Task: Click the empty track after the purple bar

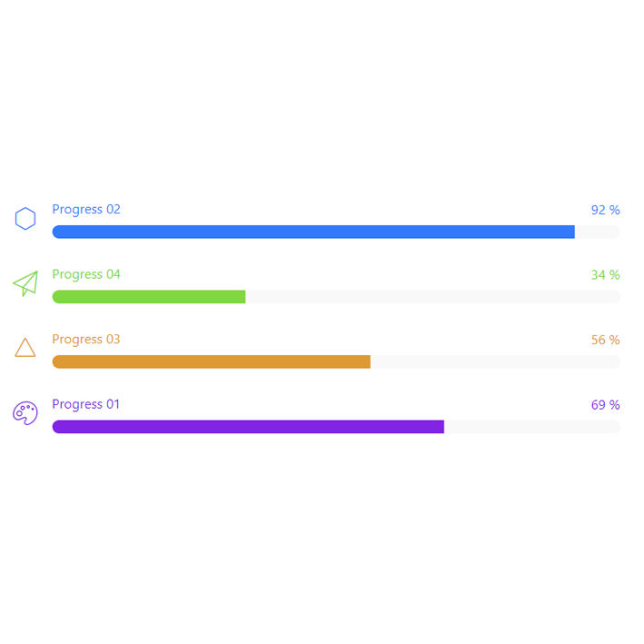Action: [x=531, y=427]
